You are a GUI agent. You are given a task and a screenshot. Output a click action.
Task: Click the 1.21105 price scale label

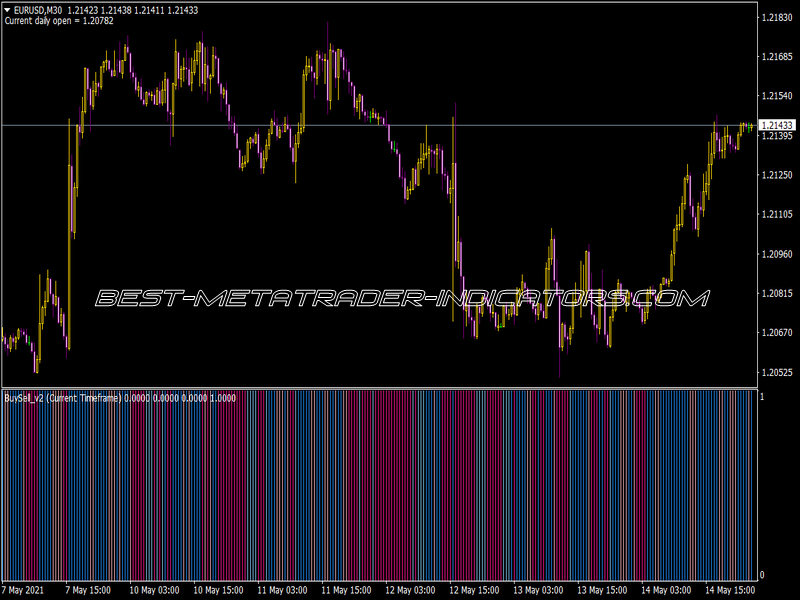(777, 214)
